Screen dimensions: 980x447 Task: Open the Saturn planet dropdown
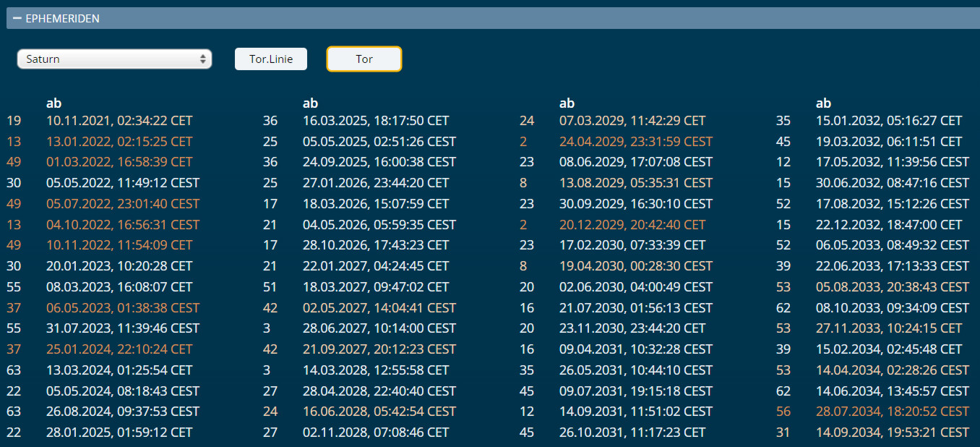[x=114, y=59]
